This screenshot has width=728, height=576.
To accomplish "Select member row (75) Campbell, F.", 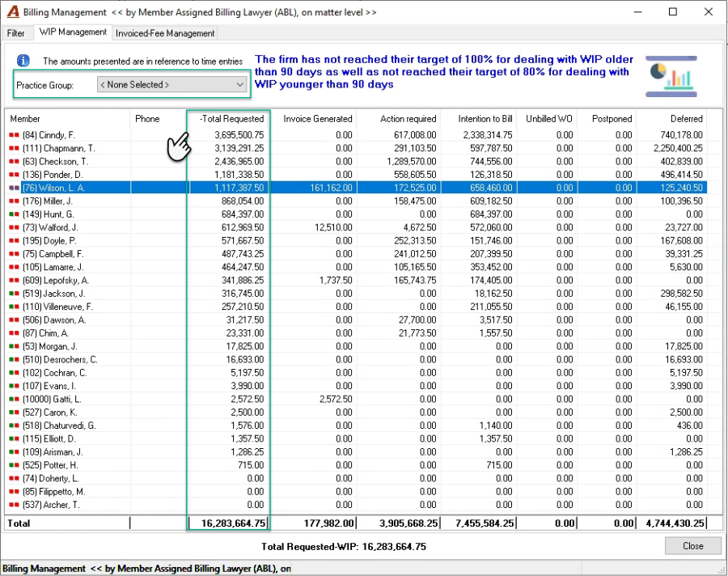I will click(357, 254).
